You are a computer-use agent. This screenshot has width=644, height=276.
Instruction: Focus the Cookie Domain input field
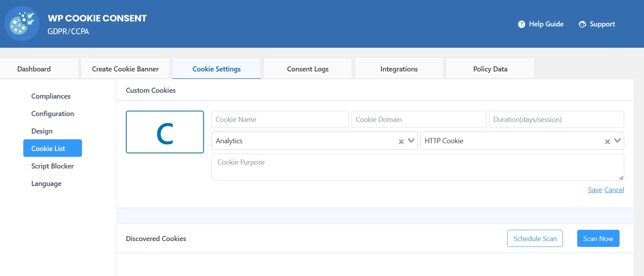(x=419, y=119)
